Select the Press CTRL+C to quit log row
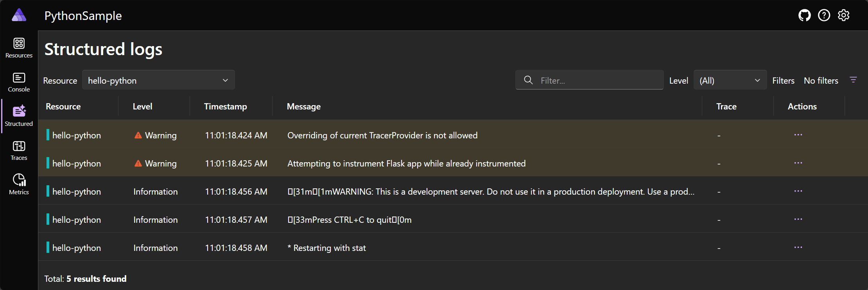 pos(349,220)
